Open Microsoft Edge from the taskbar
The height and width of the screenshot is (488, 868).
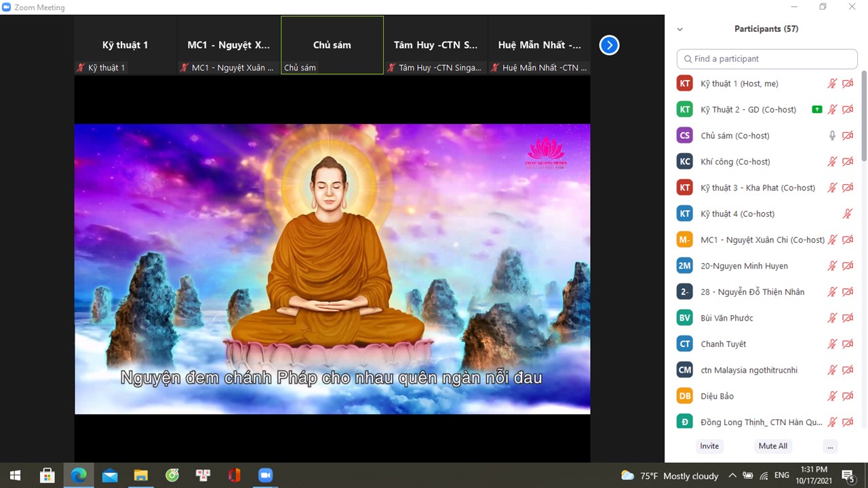pos(79,475)
